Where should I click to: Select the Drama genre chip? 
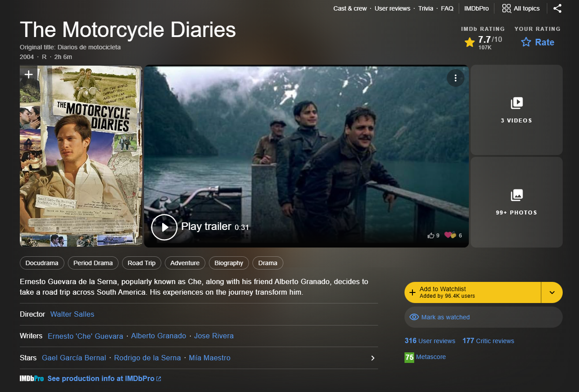(x=268, y=263)
